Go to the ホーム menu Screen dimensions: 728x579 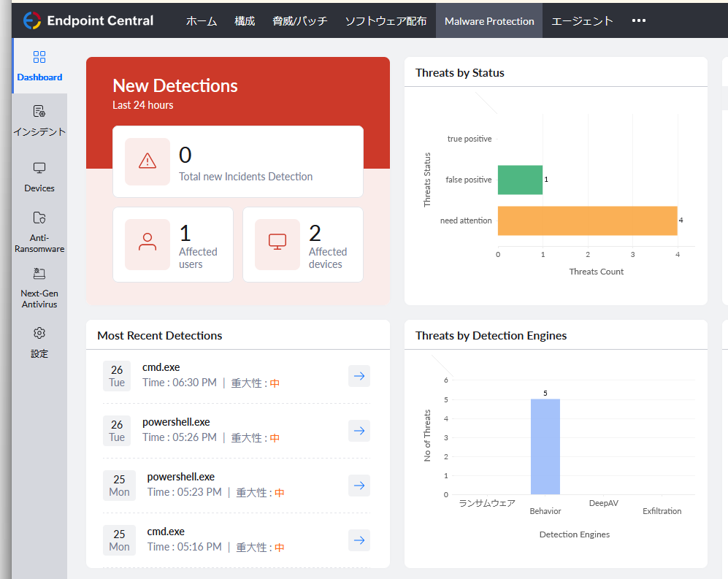coord(202,21)
